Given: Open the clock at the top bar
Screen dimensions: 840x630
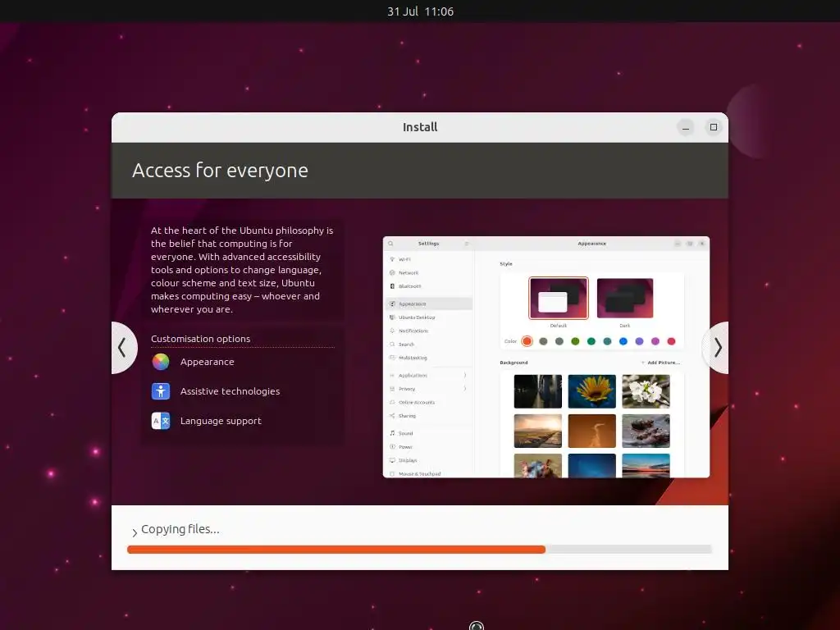Looking at the screenshot, I should click(x=421, y=11).
